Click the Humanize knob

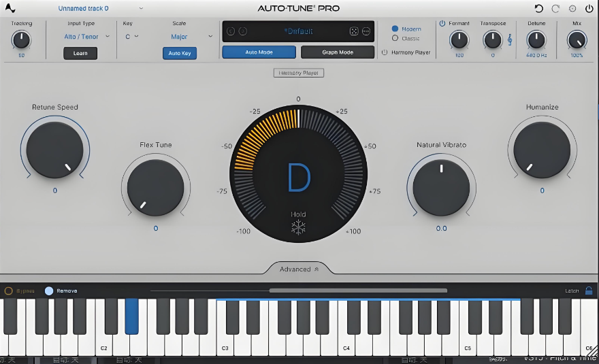tap(542, 150)
